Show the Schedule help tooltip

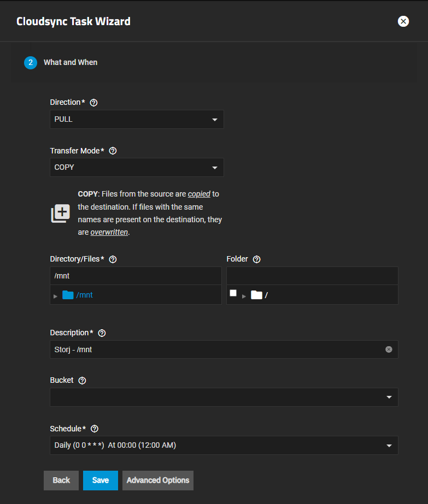95,429
